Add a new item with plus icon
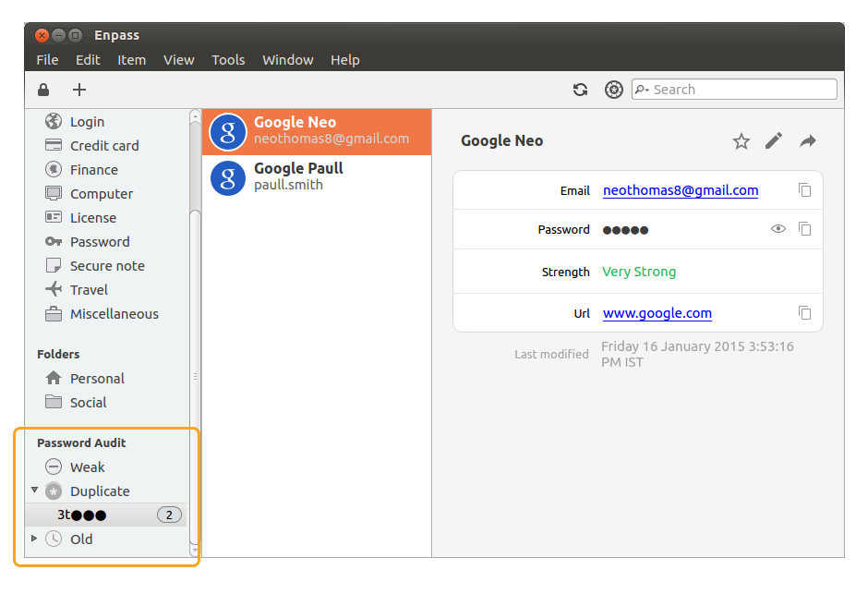Image resolution: width=868 pixels, height=606 pixels. pyautogui.click(x=79, y=90)
